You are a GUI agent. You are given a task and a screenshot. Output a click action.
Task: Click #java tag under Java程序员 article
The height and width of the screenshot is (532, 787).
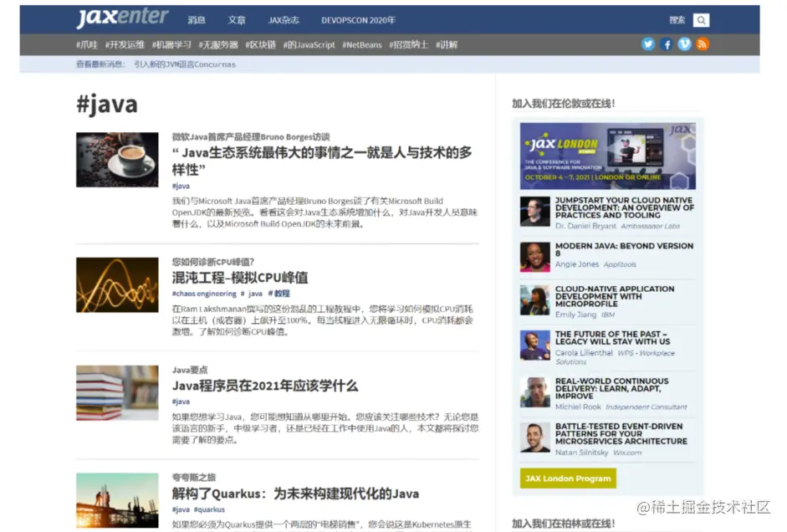(x=181, y=402)
